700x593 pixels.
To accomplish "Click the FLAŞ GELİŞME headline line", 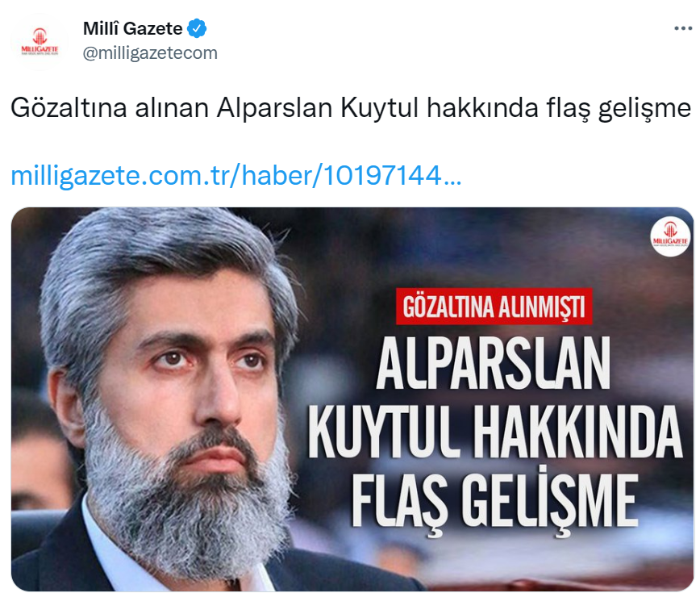I will click(x=494, y=501).
